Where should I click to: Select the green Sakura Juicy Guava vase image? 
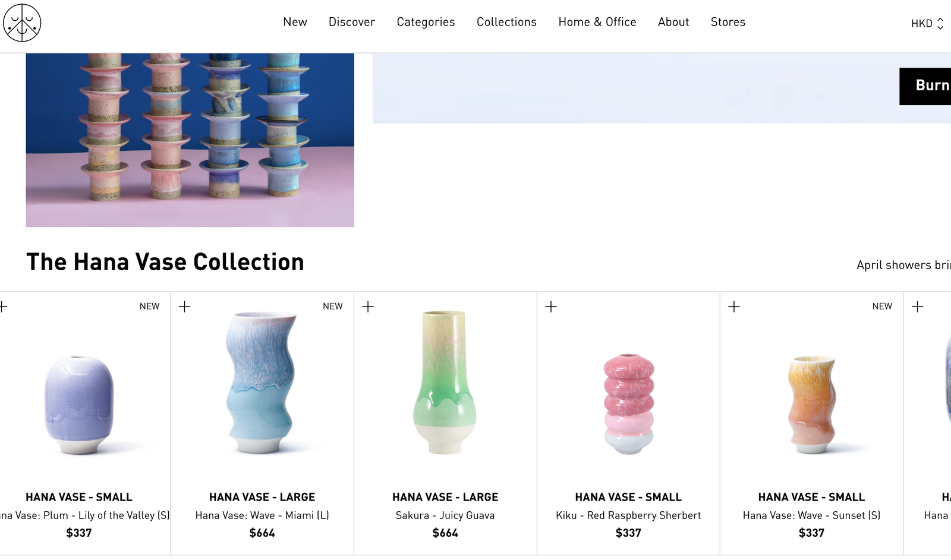(x=445, y=382)
